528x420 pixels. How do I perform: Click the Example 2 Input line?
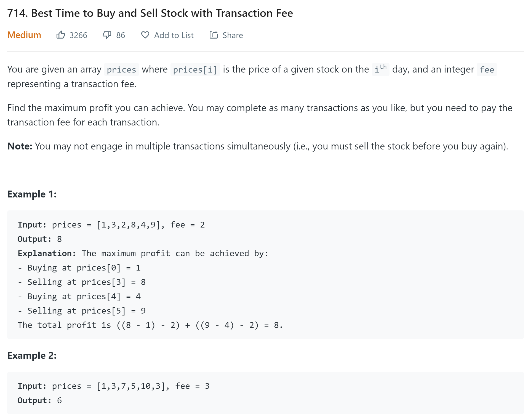(114, 386)
